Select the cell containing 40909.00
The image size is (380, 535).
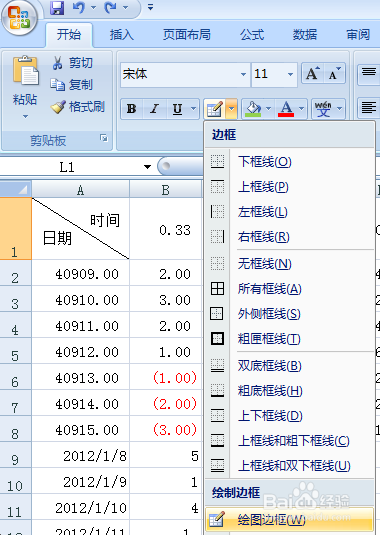(x=81, y=273)
